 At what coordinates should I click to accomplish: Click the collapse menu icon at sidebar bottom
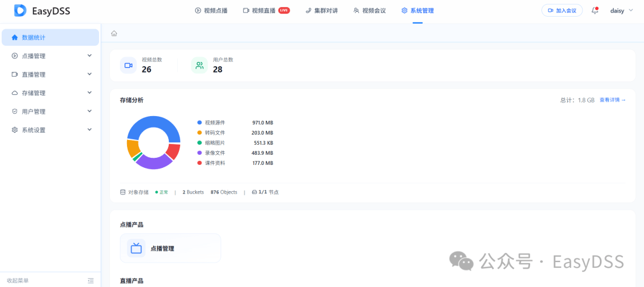[91, 281]
